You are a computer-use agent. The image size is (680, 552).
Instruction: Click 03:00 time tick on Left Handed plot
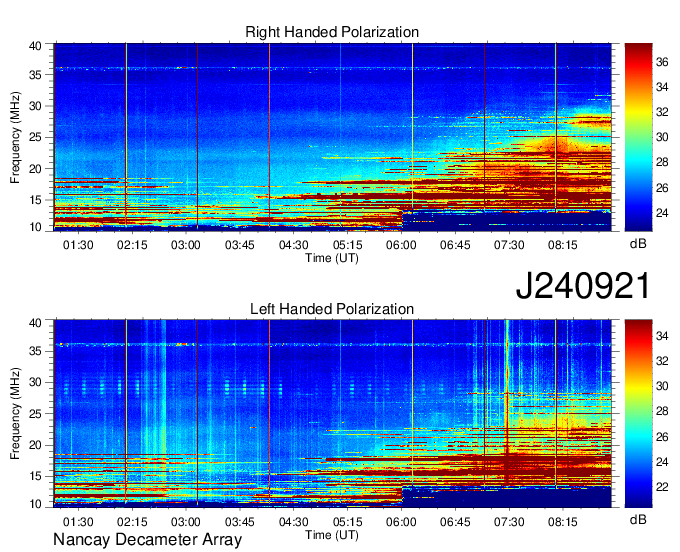(186, 522)
